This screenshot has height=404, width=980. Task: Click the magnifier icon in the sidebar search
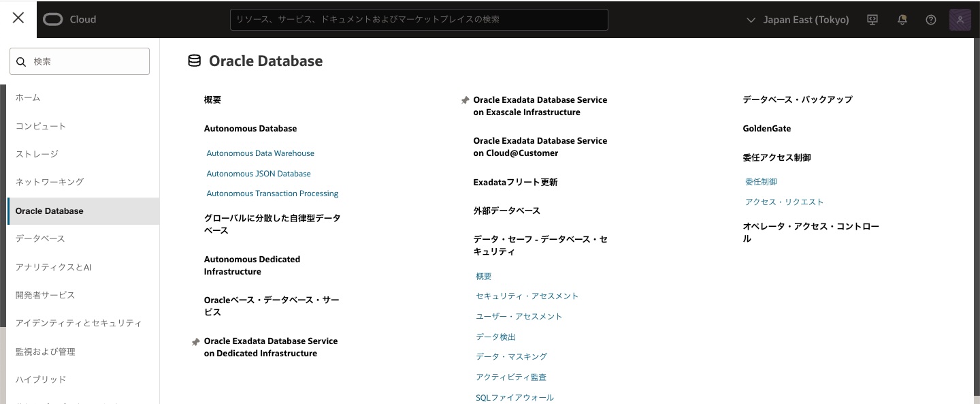pos(20,61)
